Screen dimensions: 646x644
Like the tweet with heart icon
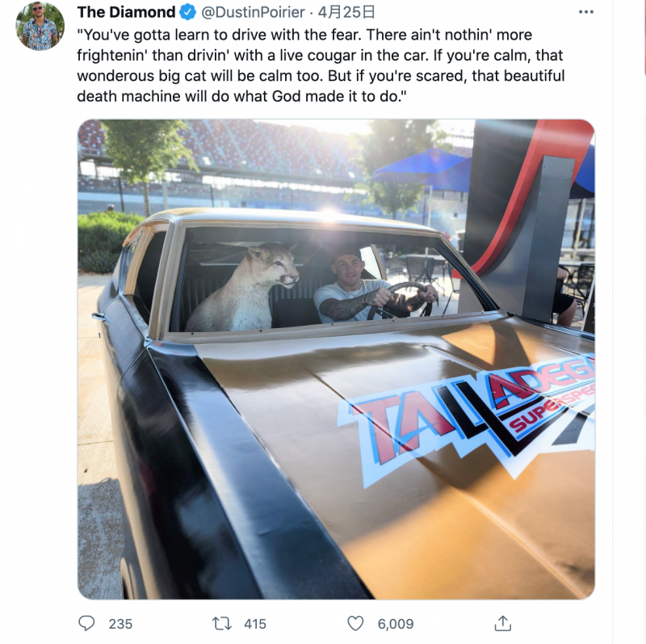click(x=355, y=623)
